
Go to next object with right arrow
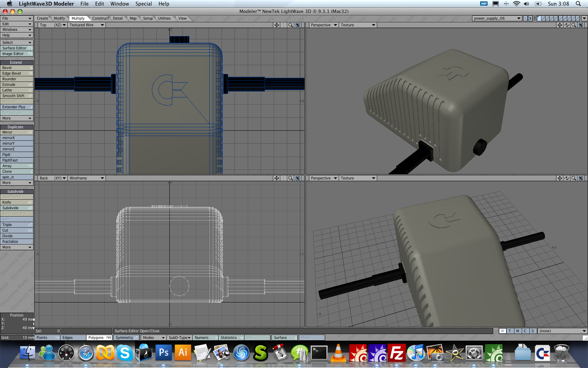click(530, 19)
